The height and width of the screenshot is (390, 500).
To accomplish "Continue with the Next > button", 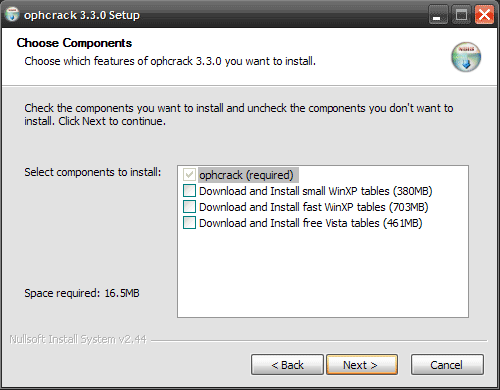I will pyautogui.click(x=362, y=365).
